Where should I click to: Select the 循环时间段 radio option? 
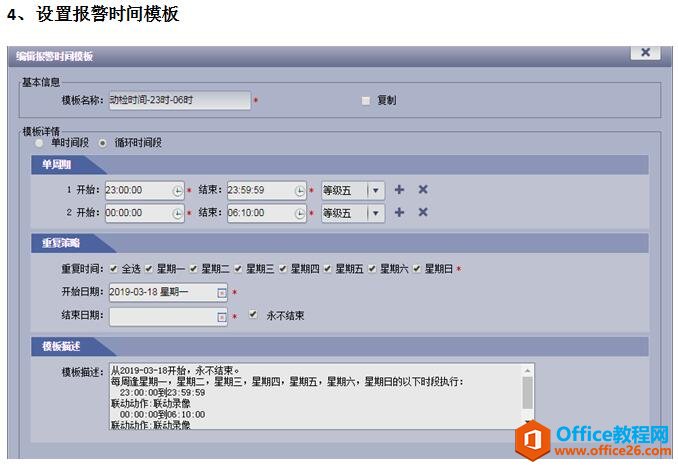point(102,143)
